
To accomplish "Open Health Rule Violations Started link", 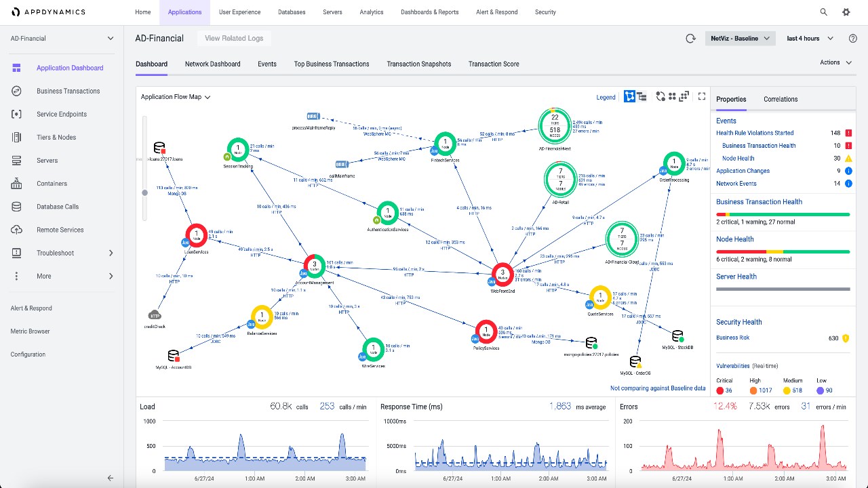I will 755,134.
